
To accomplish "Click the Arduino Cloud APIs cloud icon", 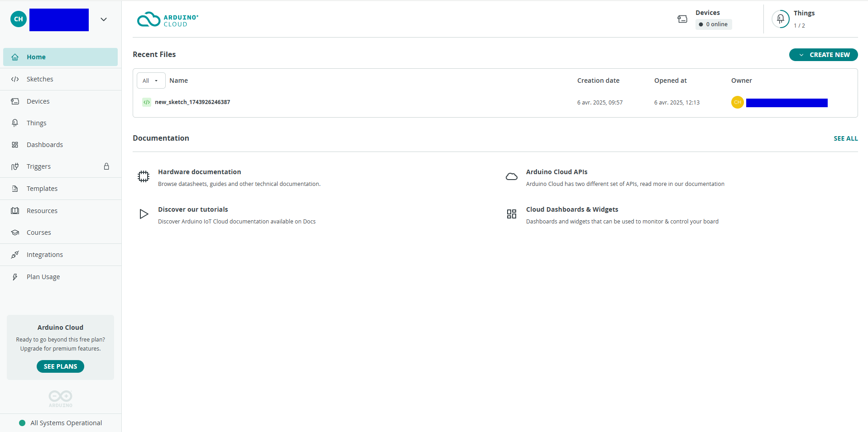I will 511,176.
